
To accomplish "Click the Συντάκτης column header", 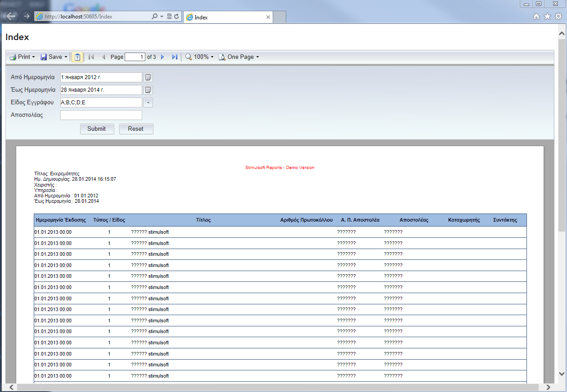I will point(505,220).
